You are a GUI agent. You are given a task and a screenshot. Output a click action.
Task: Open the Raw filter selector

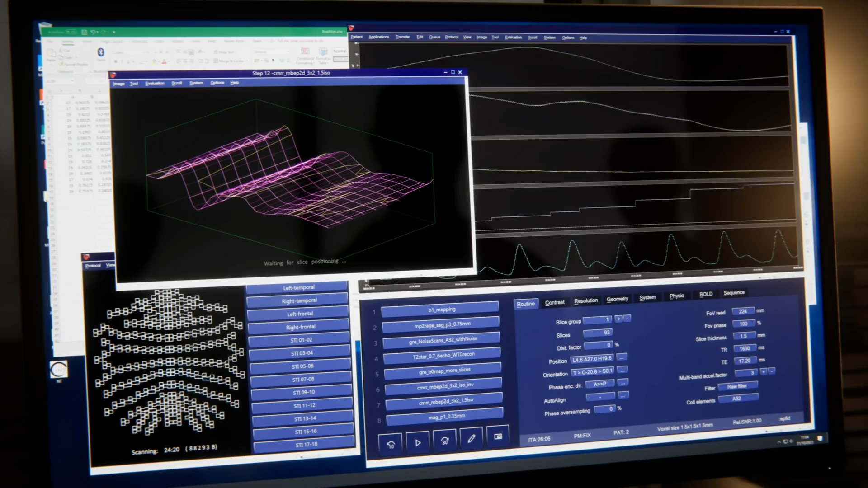coord(737,386)
